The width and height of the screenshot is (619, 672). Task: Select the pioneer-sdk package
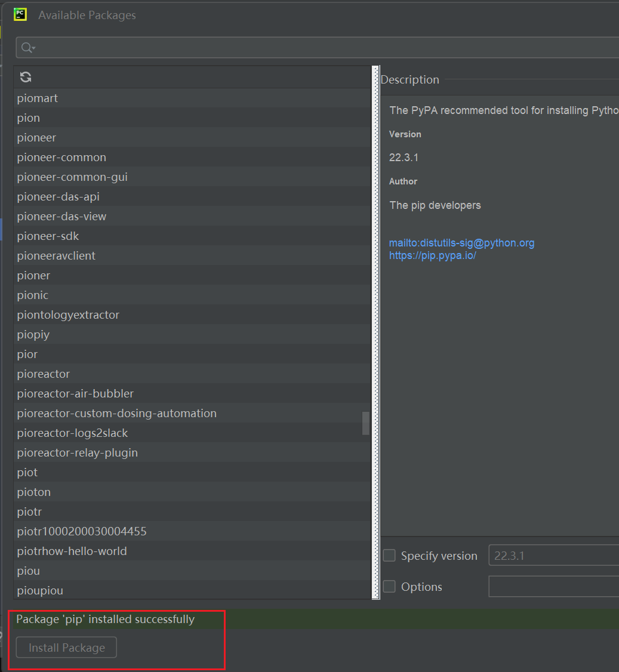(x=48, y=236)
